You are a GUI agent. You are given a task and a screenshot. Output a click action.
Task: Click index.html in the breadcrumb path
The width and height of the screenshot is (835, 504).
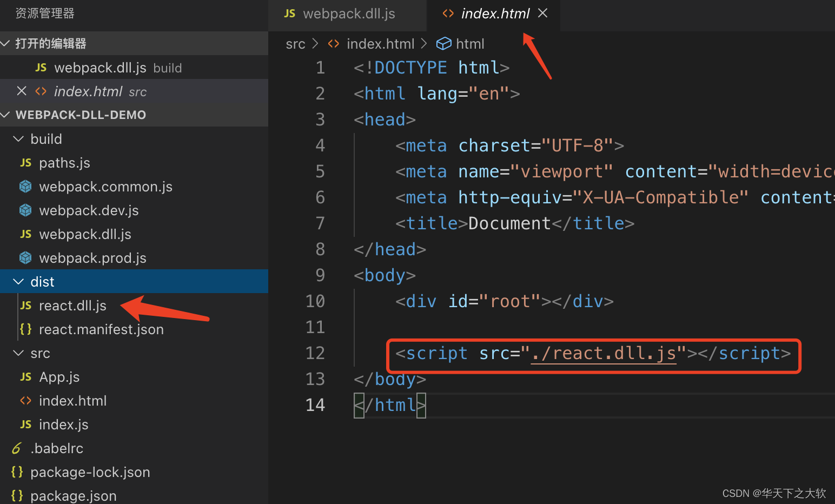[x=380, y=44]
